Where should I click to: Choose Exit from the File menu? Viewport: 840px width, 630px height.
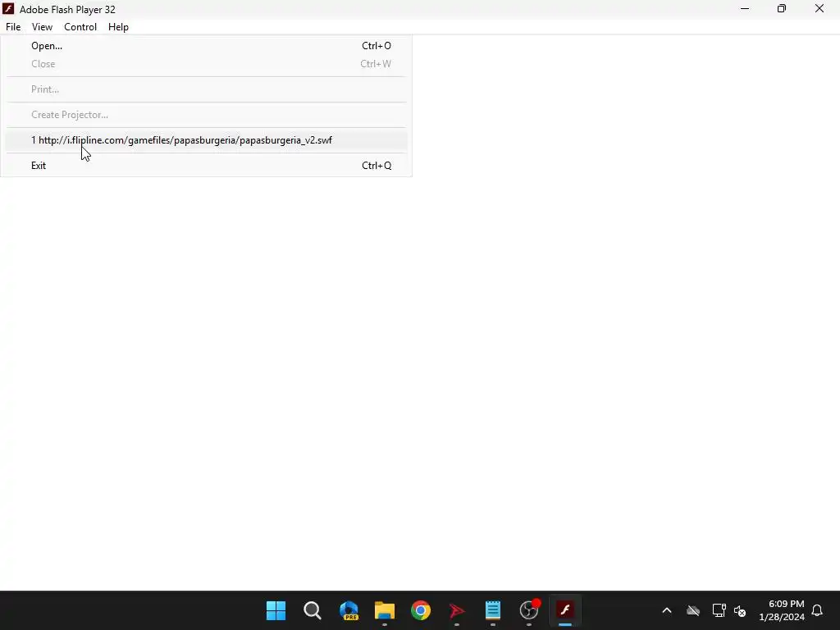click(x=206, y=166)
